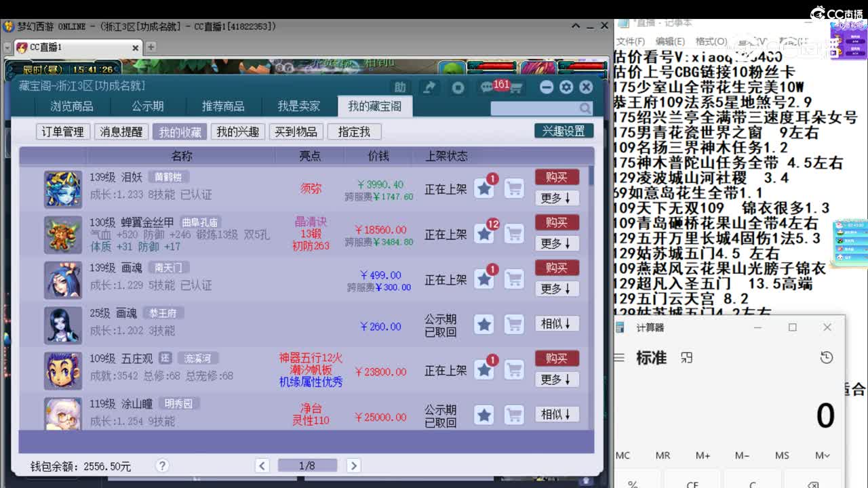Viewport: 868px width, 488px height.
Task: Select 我的藏宝阁 tab
Action: pos(374,106)
